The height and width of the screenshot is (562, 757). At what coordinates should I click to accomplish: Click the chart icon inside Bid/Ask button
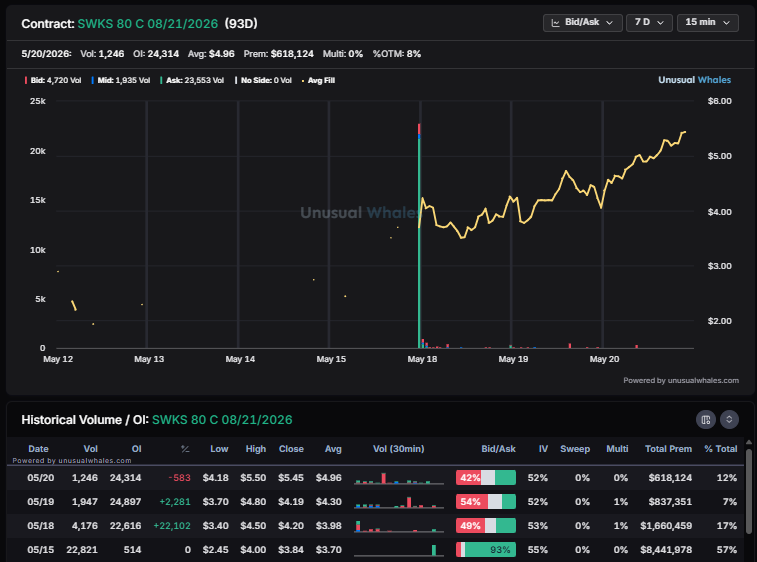[x=556, y=23]
